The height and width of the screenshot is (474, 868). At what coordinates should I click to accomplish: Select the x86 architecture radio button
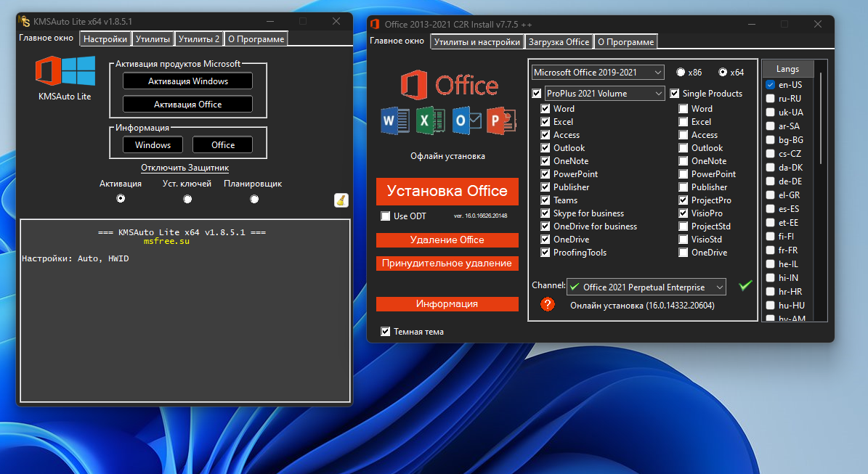click(x=681, y=72)
